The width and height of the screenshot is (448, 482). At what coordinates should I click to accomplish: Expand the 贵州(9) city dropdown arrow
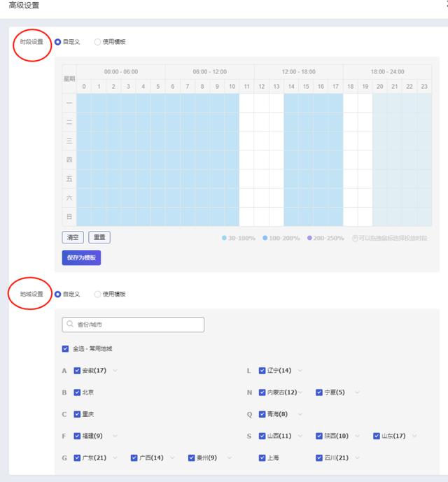click(x=229, y=458)
